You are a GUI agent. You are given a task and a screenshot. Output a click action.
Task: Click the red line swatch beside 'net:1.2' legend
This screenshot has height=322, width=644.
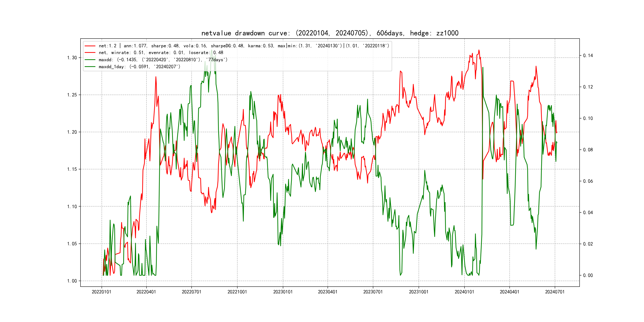90,46
